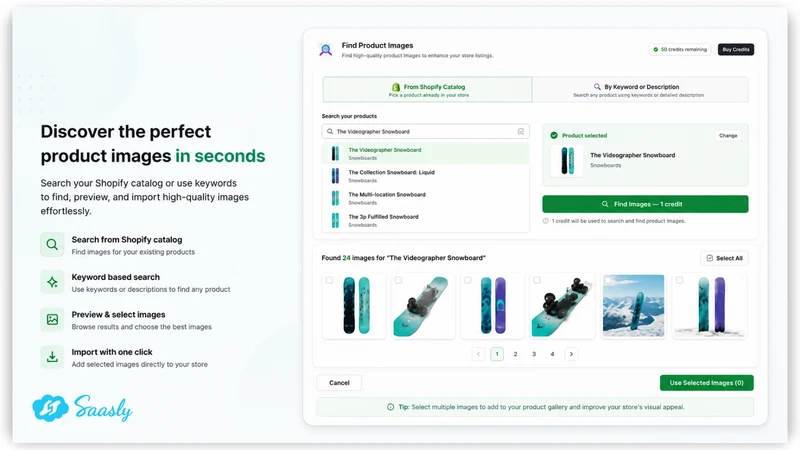Click Use Selected Images (0) button
Viewport: 800px width, 450px height.
(707, 383)
